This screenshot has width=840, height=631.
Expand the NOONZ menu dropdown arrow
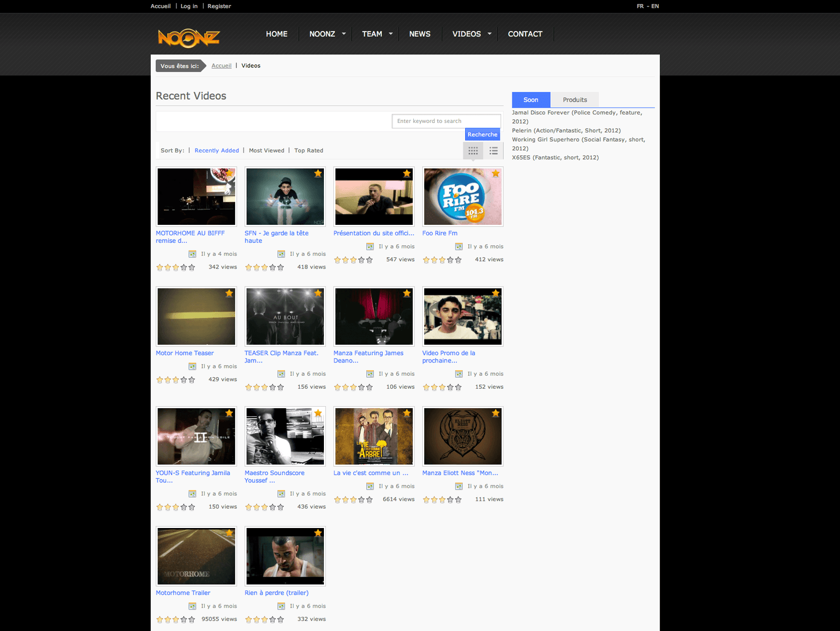coord(344,34)
